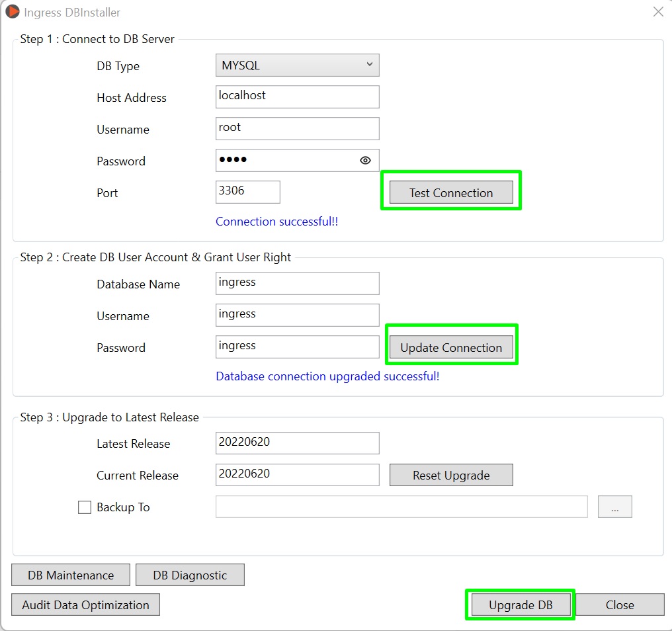This screenshot has height=631, width=672.
Task: Click the 'Ingress DBInstaller' window title
Action: pyautogui.click(x=72, y=13)
